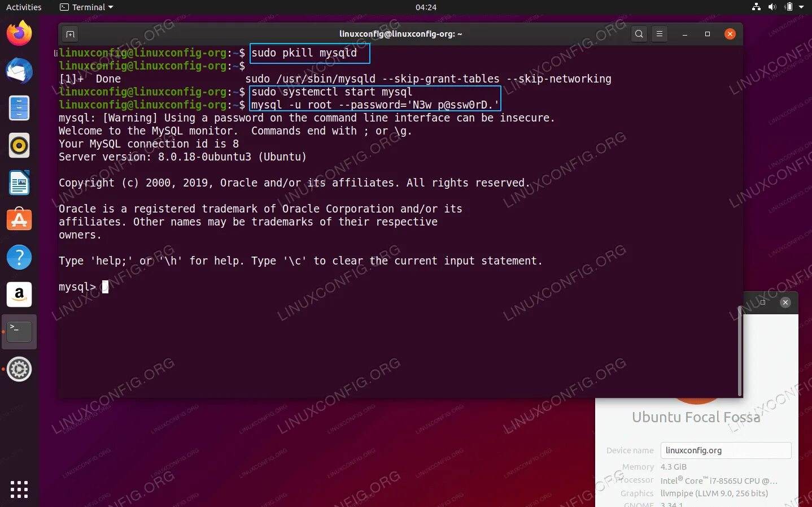Open terminal search magnifier
The height and width of the screenshot is (507, 812).
639,34
